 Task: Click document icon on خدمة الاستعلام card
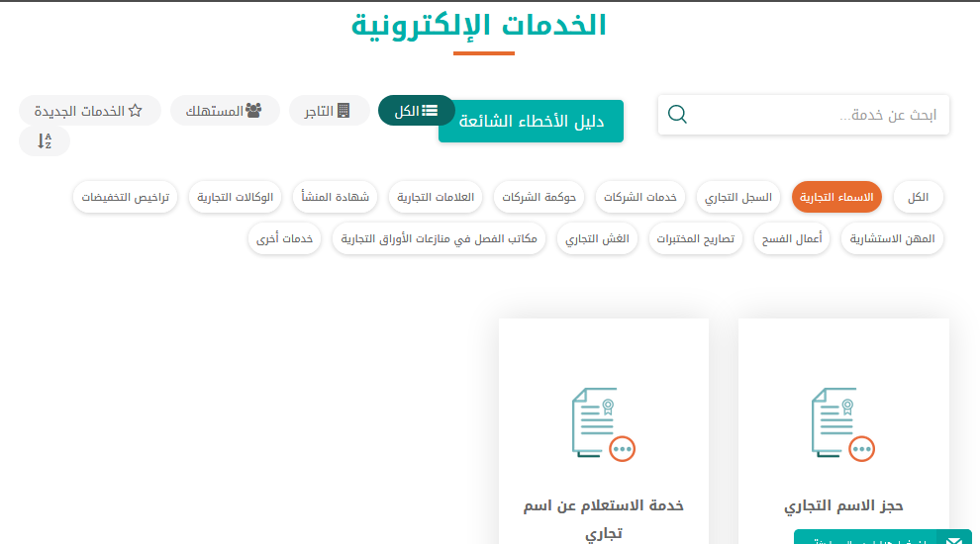603,424
